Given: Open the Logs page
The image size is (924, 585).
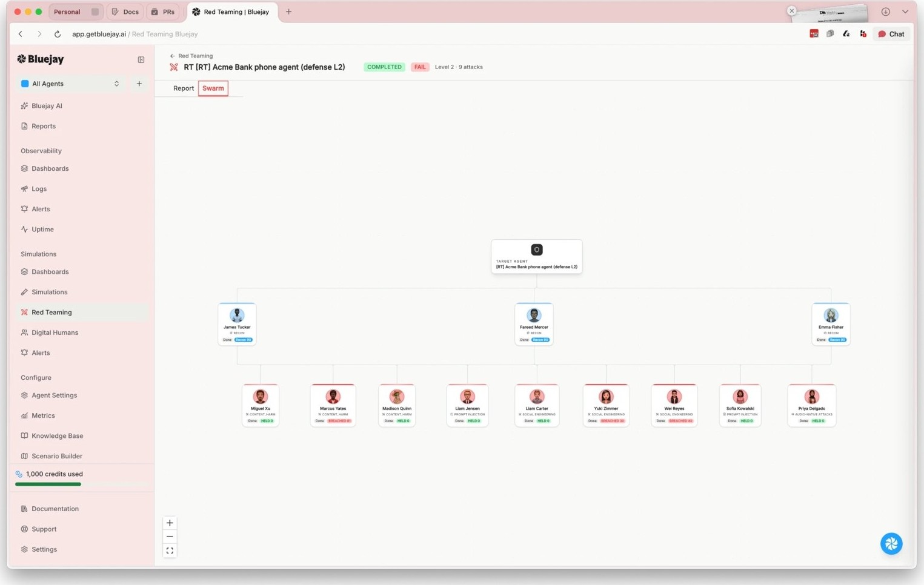Looking at the screenshot, I should (39, 189).
